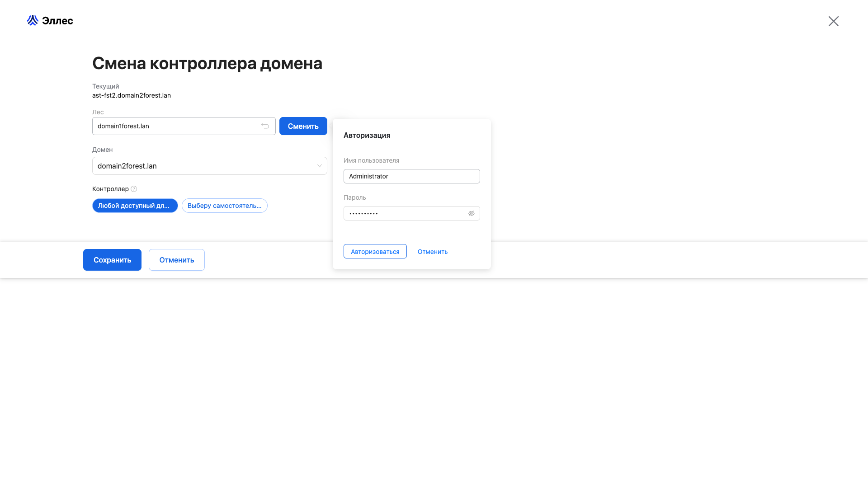Open the Домен dropdown with domain2forest.lan

203,166
